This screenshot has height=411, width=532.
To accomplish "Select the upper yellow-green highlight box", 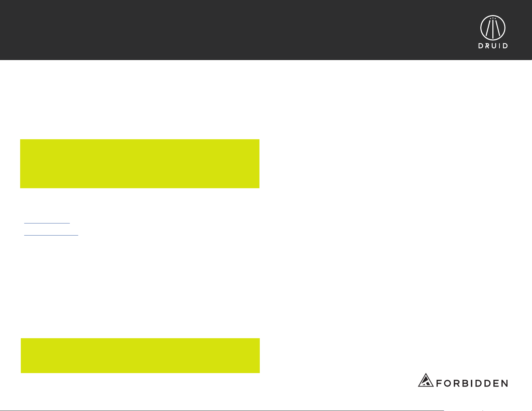I will coord(140,164).
